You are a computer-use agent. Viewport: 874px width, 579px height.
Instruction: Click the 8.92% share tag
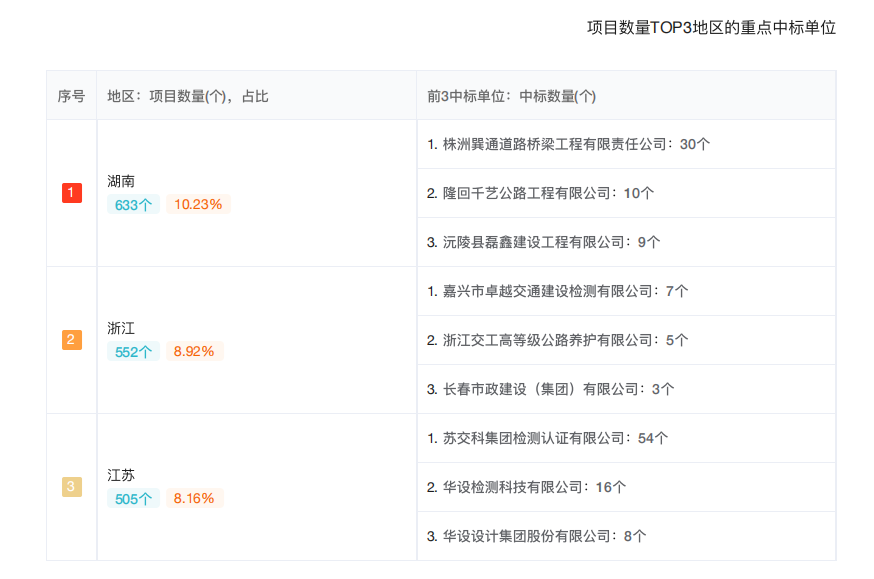(x=193, y=352)
